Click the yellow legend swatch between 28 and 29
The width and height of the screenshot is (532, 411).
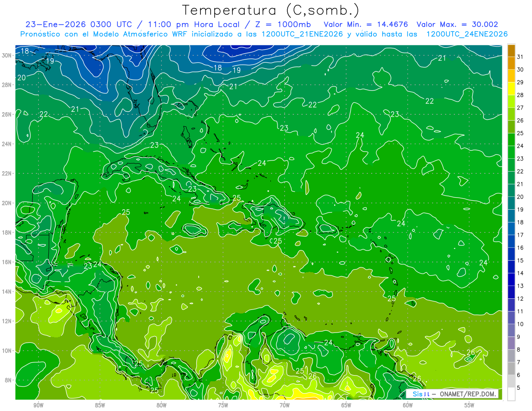(x=511, y=88)
